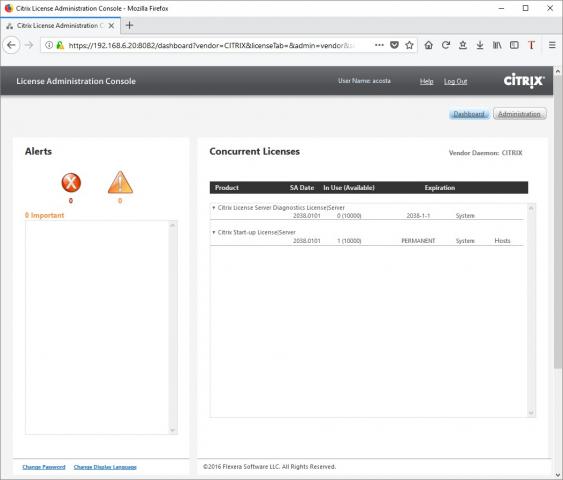Collapse the Citrix License Server Diagnostics row
Image resolution: width=563 pixels, height=480 pixels.
point(214,208)
